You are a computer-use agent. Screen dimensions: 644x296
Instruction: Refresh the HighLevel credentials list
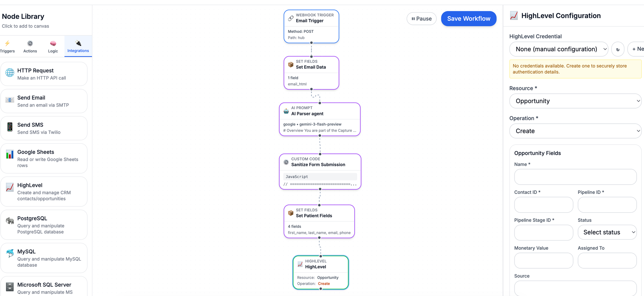click(618, 49)
